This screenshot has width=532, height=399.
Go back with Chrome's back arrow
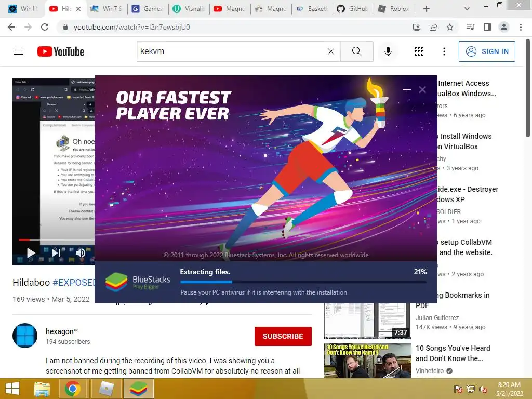[x=11, y=27]
